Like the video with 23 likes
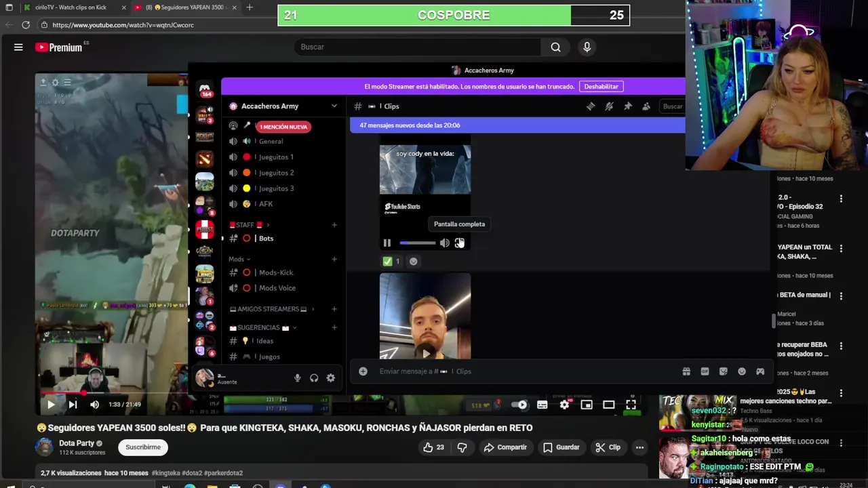The height and width of the screenshot is (488, 868). (x=434, y=447)
